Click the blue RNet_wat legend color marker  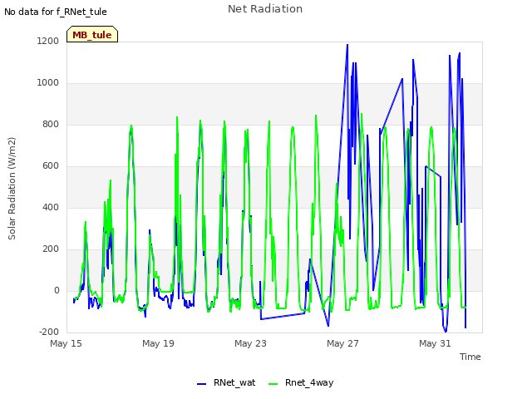coord(201,384)
